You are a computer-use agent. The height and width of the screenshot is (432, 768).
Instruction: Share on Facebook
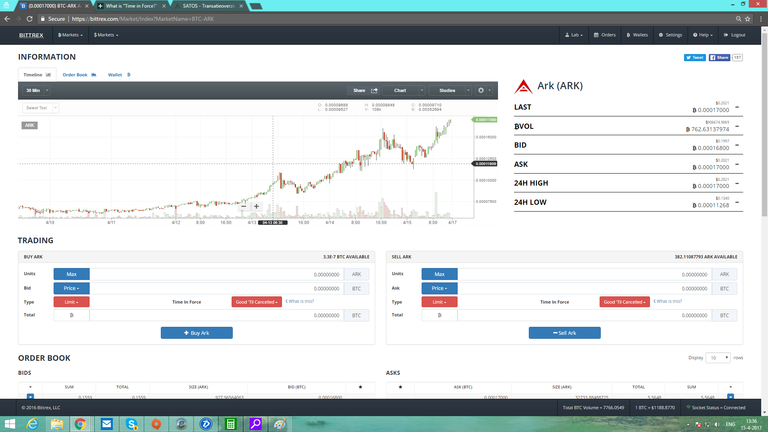[719, 58]
